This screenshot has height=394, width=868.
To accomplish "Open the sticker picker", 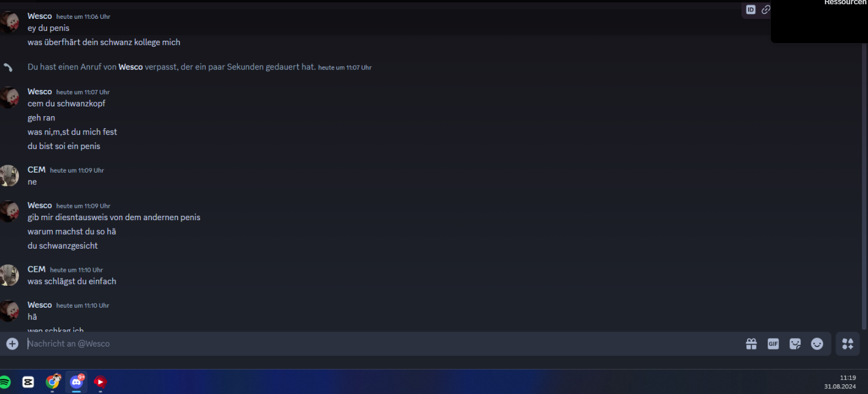I will point(795,344).
